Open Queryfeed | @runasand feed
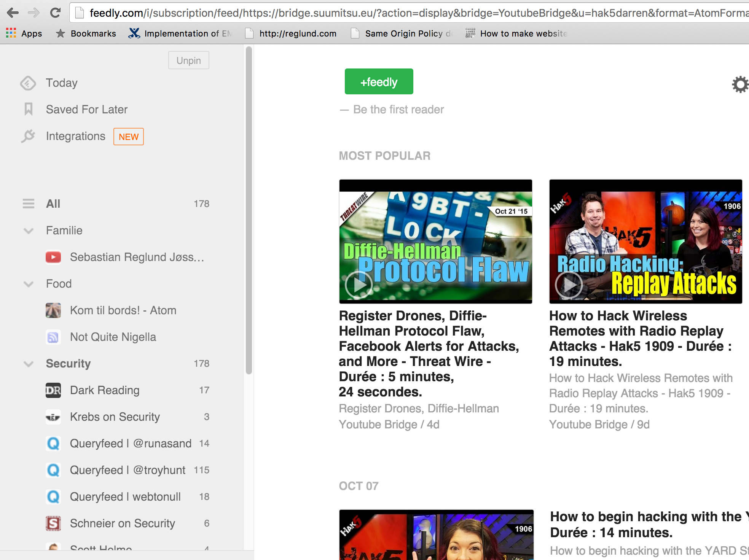Image resolution: width=749 pixels, height=560 pixels. pyautogui.click(x=131, y=444)
